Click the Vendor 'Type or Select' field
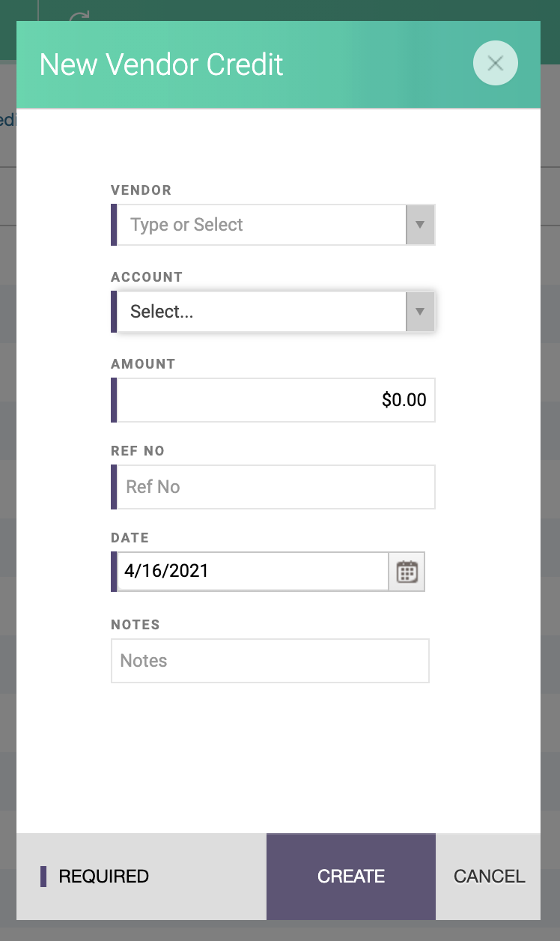The width and height of the screenshot is (560, 941). (261, 225)
